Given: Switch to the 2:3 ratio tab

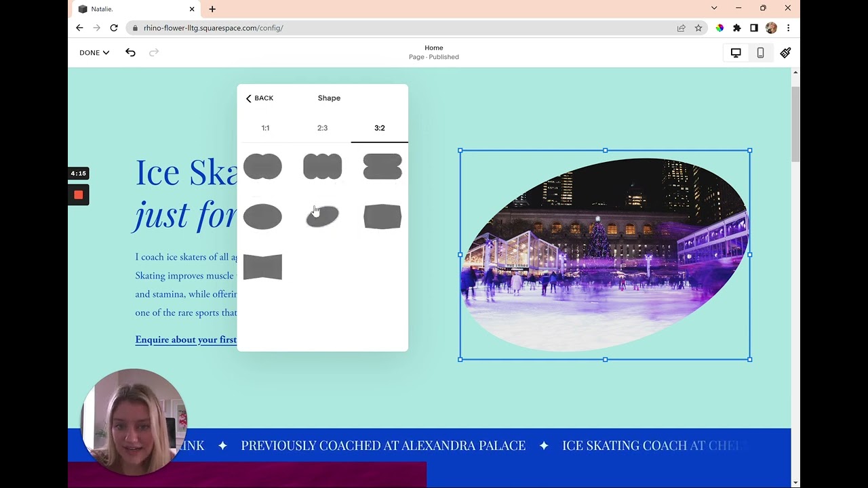Looking at the screenshot, I should coord(322,128).
